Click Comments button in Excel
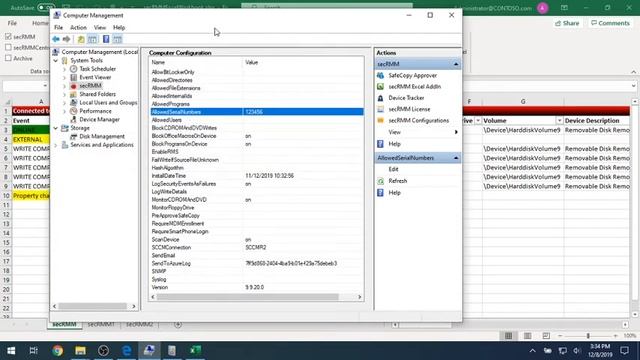The height and width of the screenshot is (360, 640). coord(610,23)
